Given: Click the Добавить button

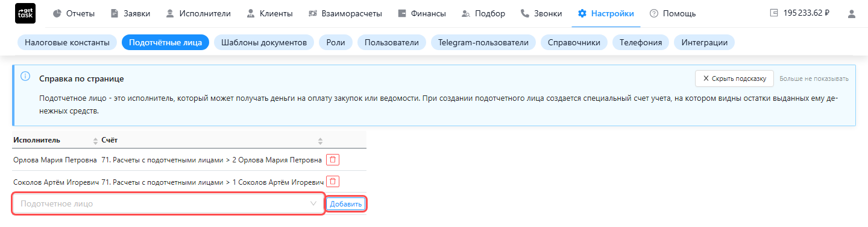Looking at the screenshot, I should point(346,204).
